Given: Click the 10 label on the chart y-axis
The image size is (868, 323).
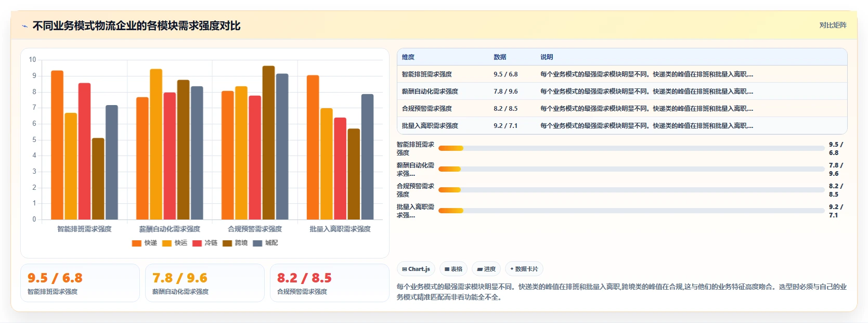Looking at the screenshot, I should 32,60.
